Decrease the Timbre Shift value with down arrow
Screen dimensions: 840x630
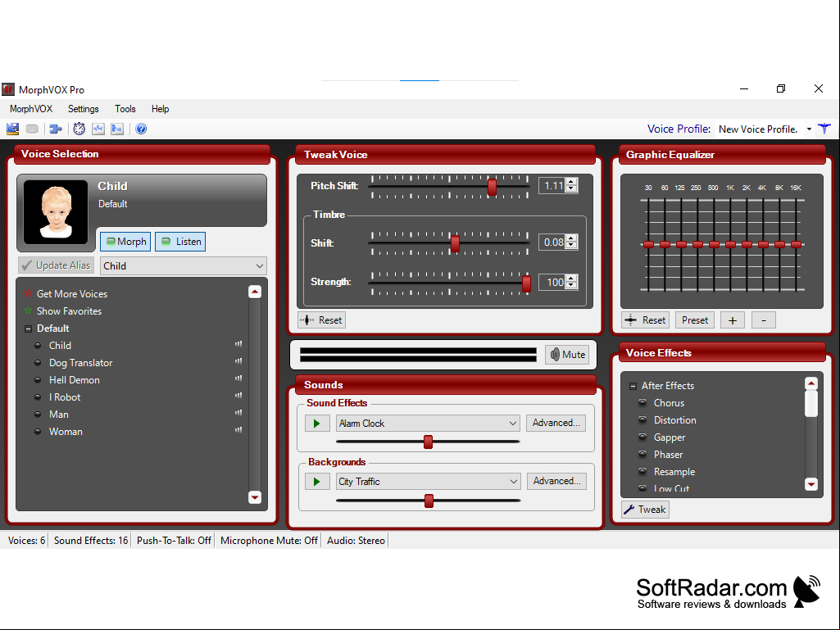(571, 245)
